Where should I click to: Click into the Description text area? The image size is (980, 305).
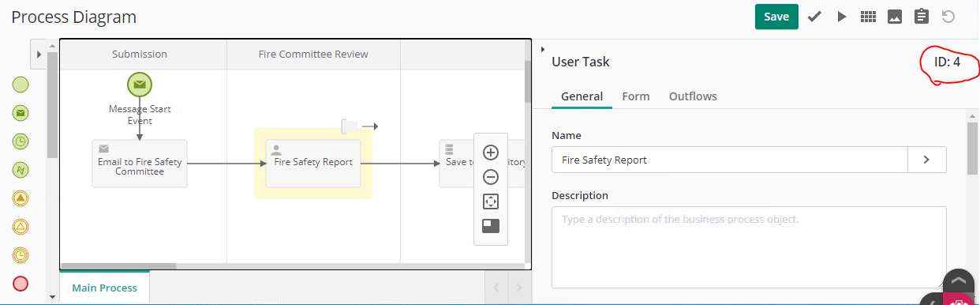coord(749,247)
